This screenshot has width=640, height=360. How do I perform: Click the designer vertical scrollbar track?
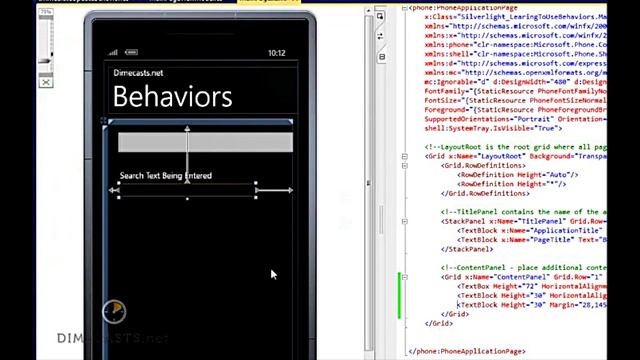[x=369, y=184]
